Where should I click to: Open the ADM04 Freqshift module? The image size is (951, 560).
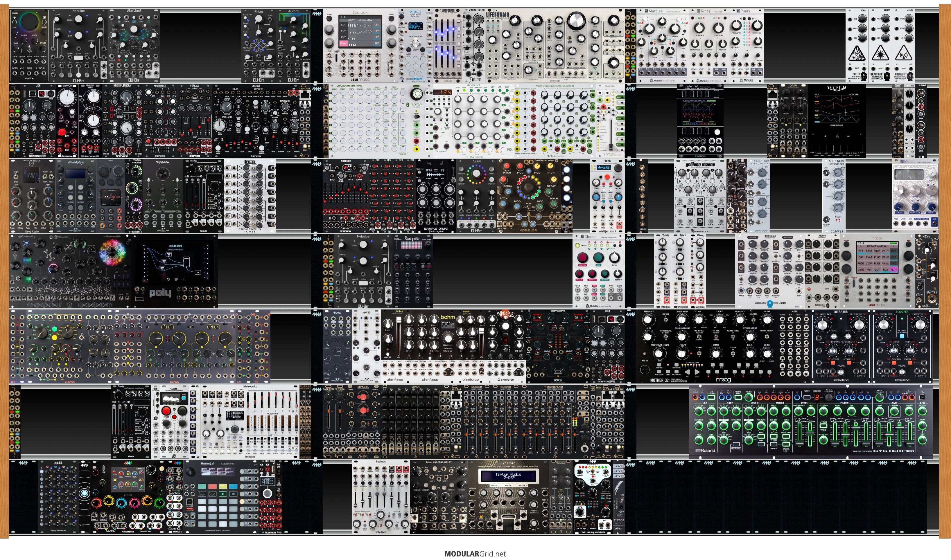903,45
